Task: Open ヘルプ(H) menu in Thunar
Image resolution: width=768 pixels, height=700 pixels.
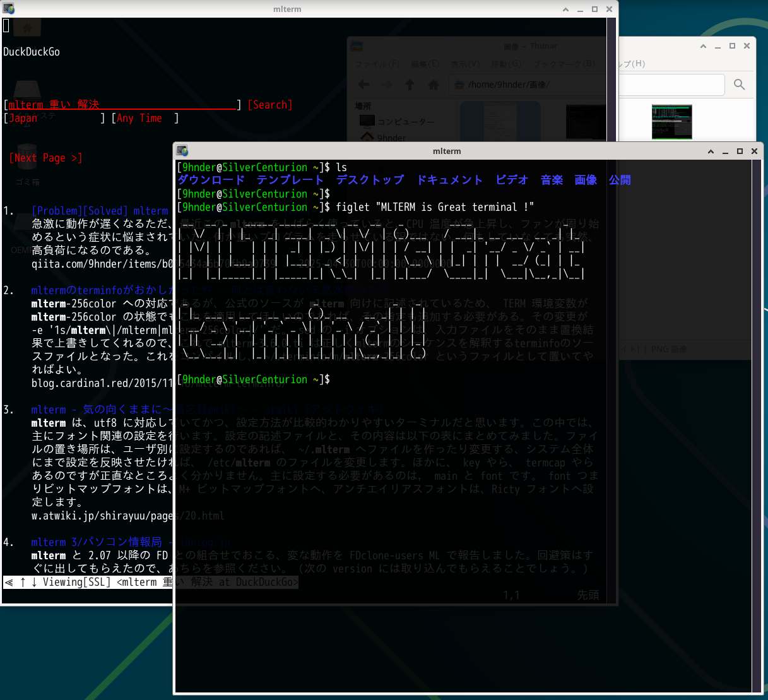Action: (x=632, y=64)
